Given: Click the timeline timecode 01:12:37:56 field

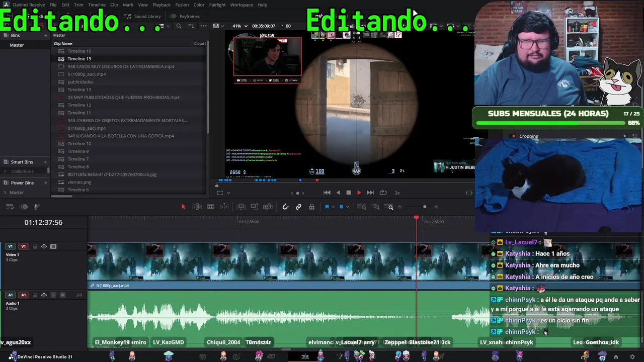Looking at the screenshot, I should (43, 222).
